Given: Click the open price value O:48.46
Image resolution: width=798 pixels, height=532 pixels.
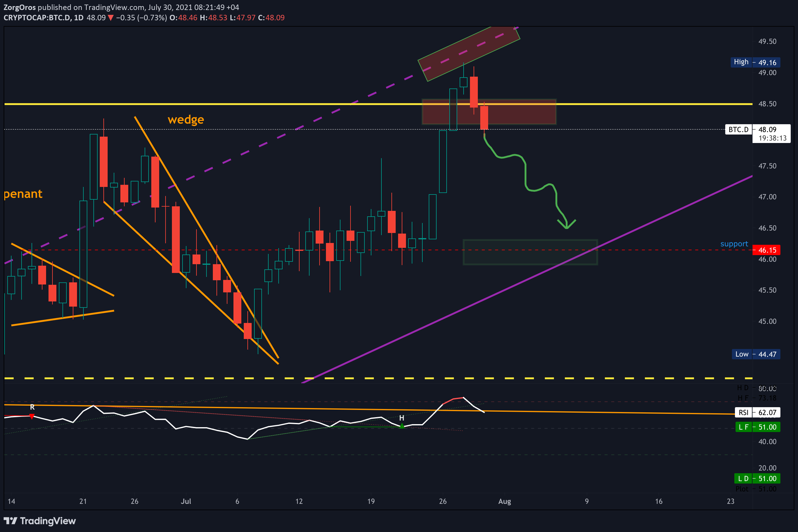Looking at the screenshot, I should pyautogui.click(x=183, y=18).
